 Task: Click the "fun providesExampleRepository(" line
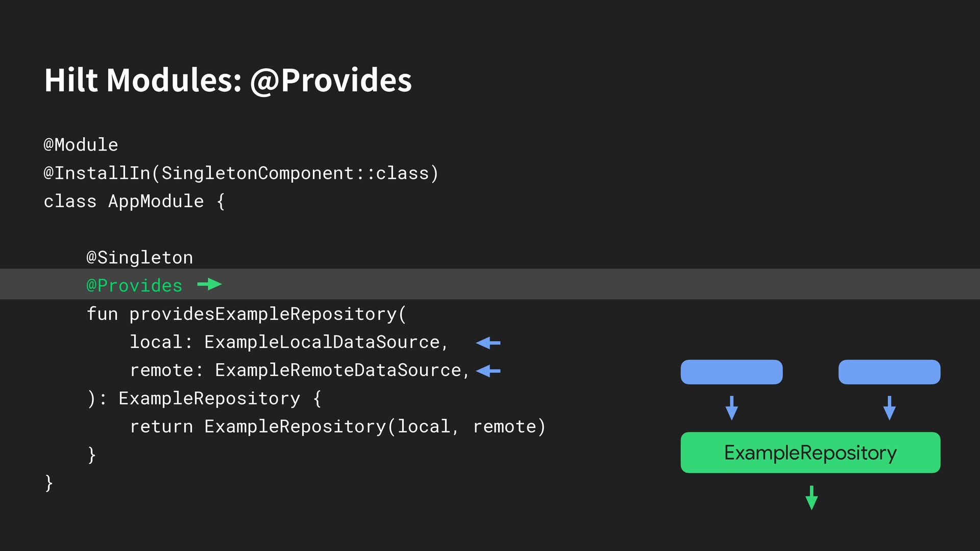pyautogui.click(x=246, y=314)
